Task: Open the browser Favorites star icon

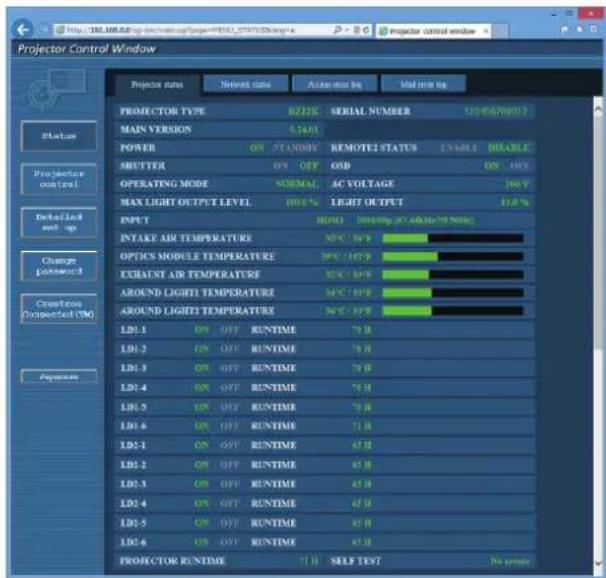Action: [579, 29]
